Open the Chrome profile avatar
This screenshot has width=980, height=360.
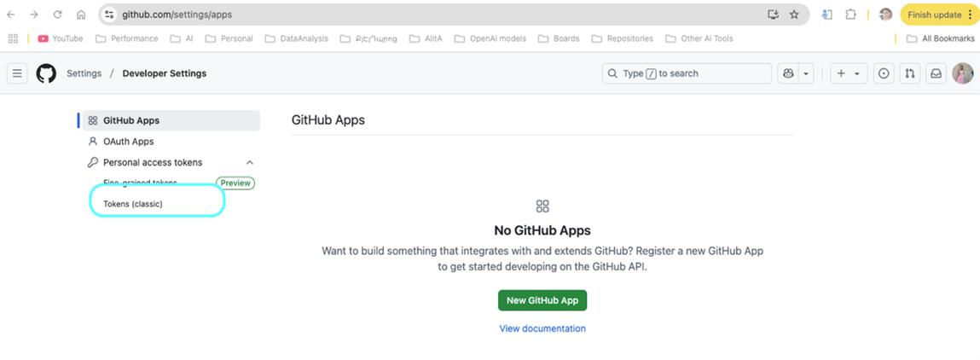click(x=885, y=15)
